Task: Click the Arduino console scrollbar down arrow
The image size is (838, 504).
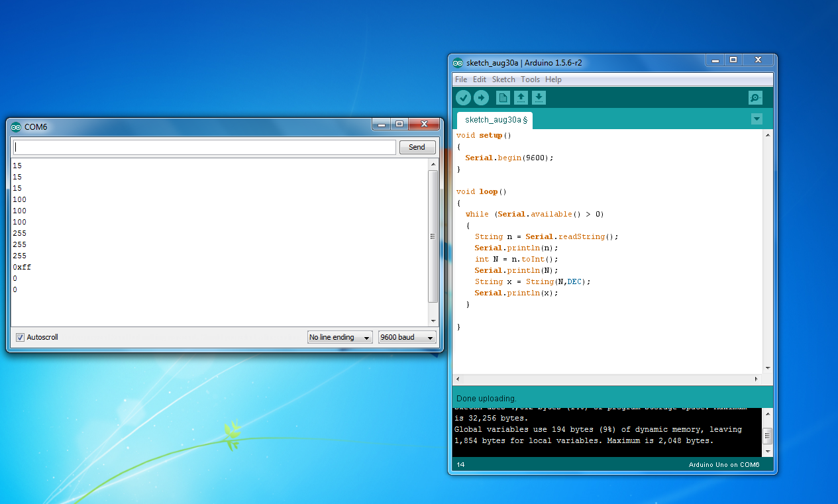Action: (767, 452)
